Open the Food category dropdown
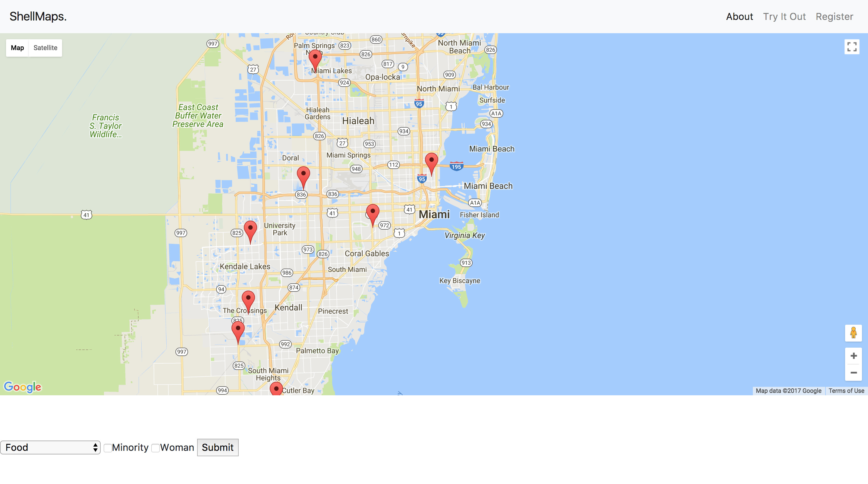The image size is (868, 484). [51, 447]
